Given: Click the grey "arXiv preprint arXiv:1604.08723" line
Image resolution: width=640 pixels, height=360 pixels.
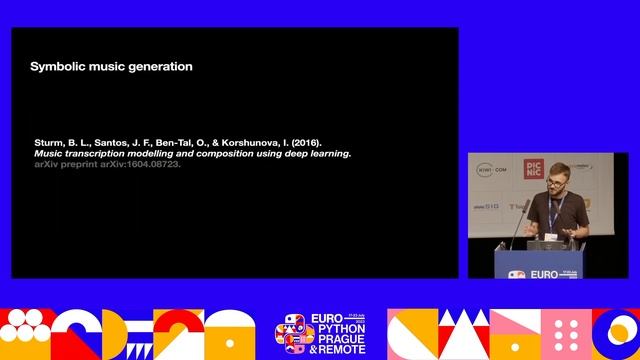Looking at the screenshot, I should coord(107,164).
